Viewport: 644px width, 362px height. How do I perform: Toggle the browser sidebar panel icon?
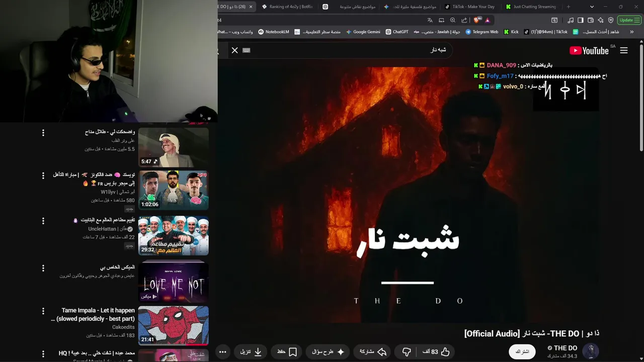[x=581, y=20]
